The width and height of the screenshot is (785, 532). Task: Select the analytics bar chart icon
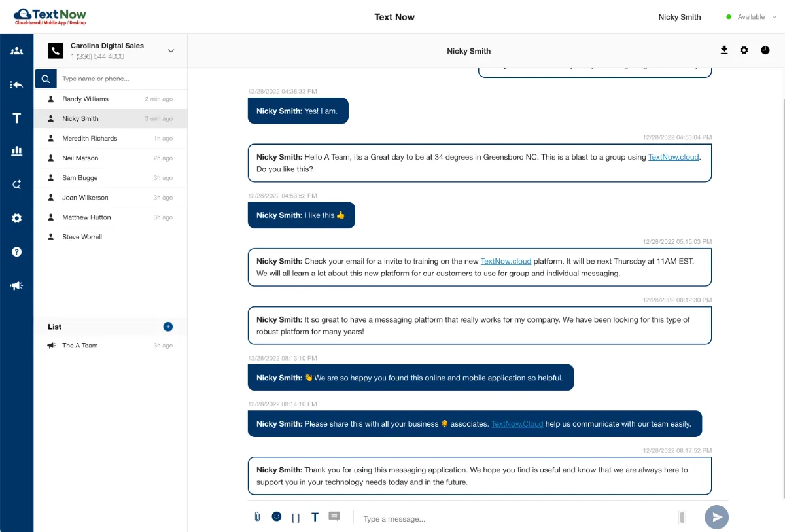(17, 151)
